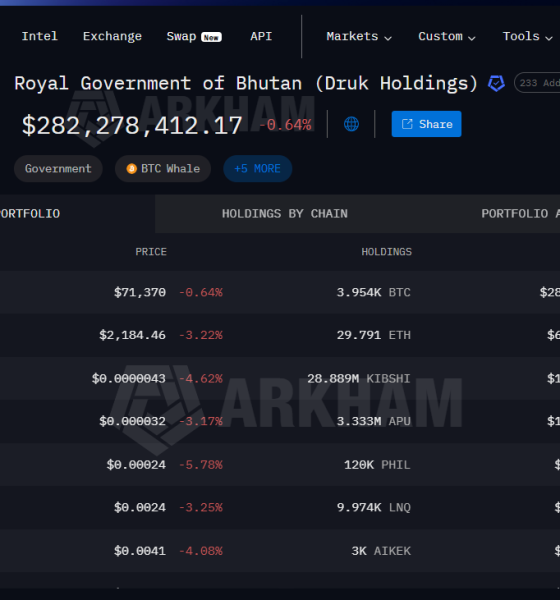Click the 3.954K BTC holdings cell

(374, 292)
